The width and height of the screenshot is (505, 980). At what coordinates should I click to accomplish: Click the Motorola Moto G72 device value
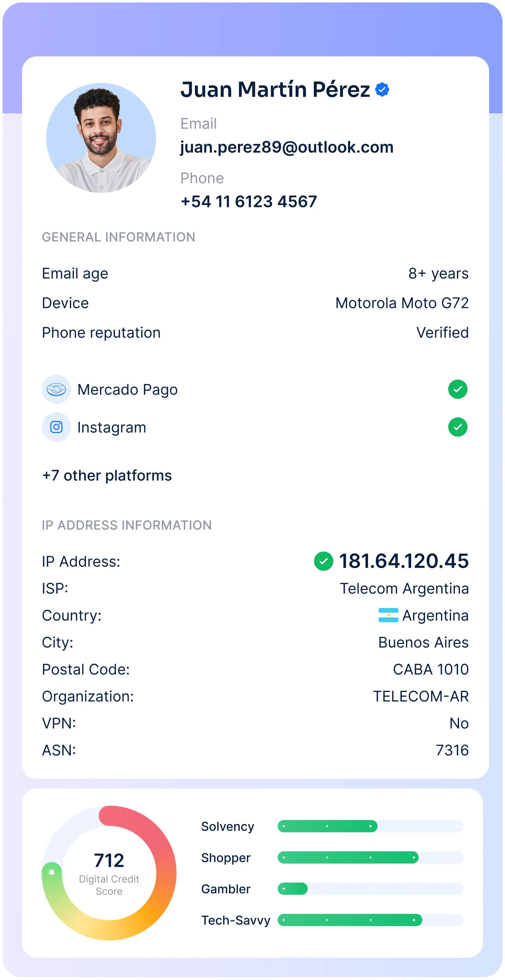[x=402, y=303]
